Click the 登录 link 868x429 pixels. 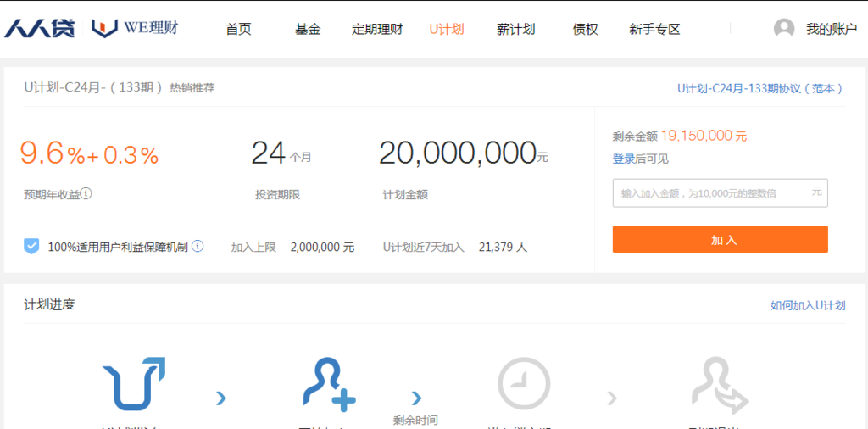(x=622, y=159)
